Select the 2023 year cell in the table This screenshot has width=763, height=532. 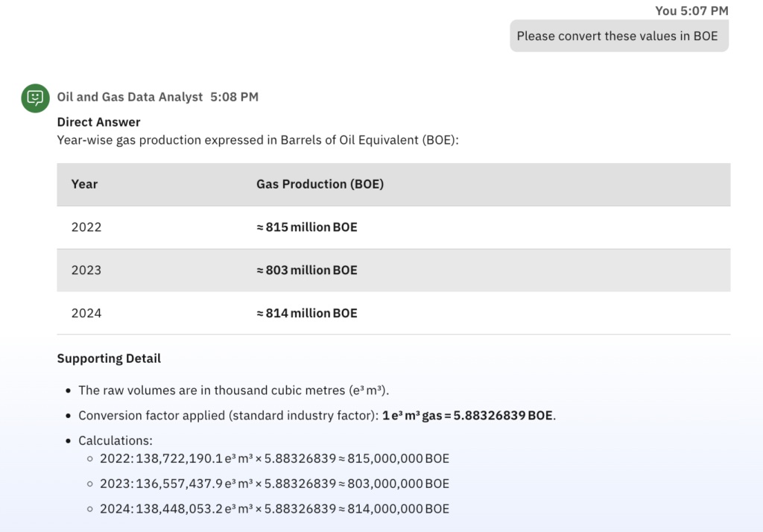coord(86,270)
